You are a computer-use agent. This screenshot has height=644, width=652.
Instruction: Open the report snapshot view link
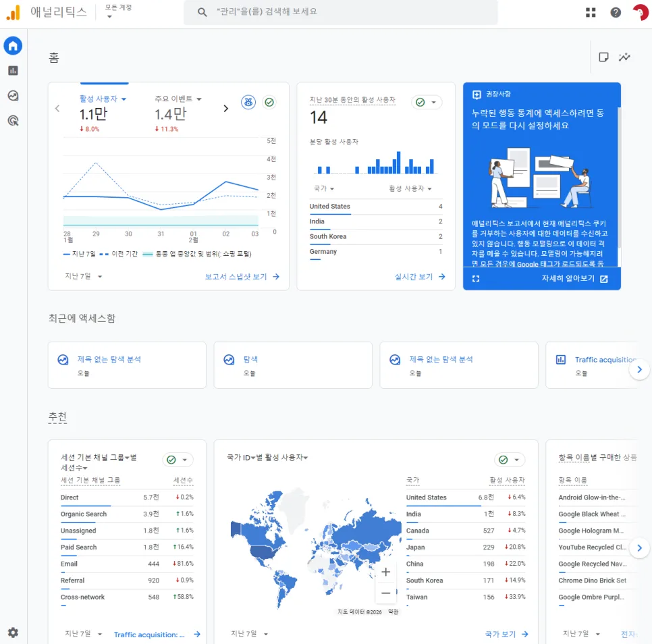(242, 277)
